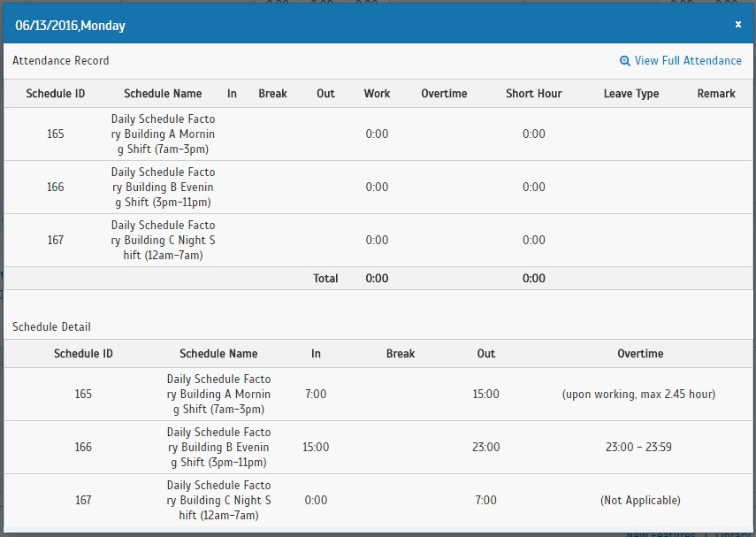
Task: Click Break column header in Schedule Detail
Action: point(401,353)
